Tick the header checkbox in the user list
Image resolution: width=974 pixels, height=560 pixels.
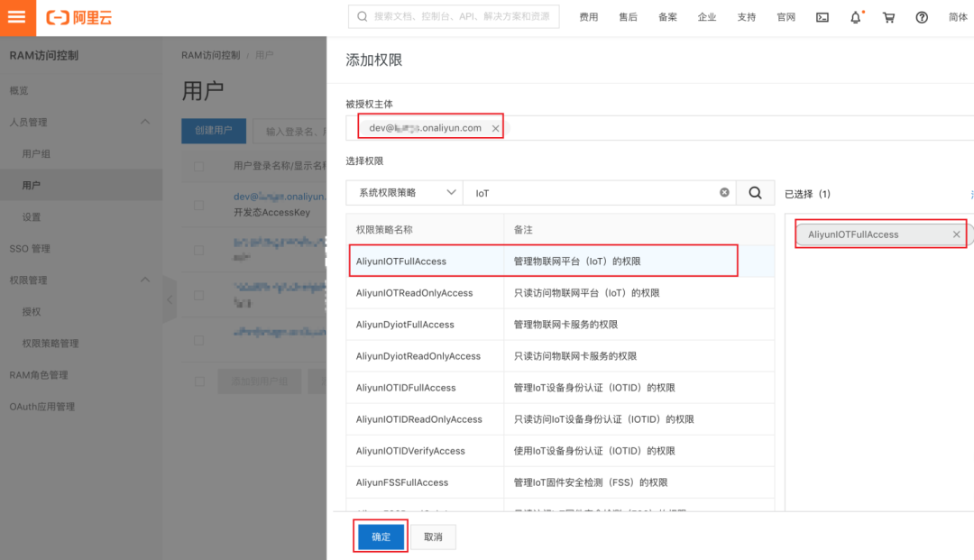click(x=198, y=166)
